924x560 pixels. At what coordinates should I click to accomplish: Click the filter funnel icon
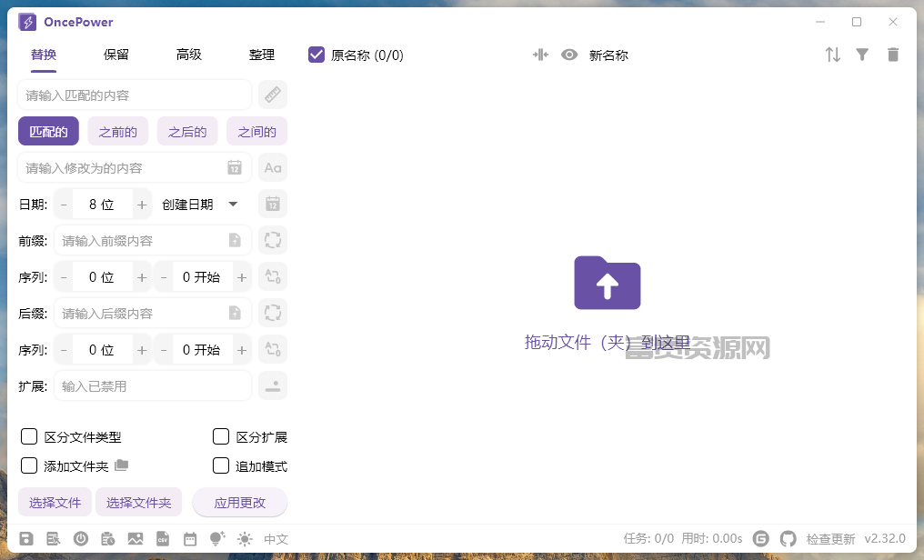(862, 55)
